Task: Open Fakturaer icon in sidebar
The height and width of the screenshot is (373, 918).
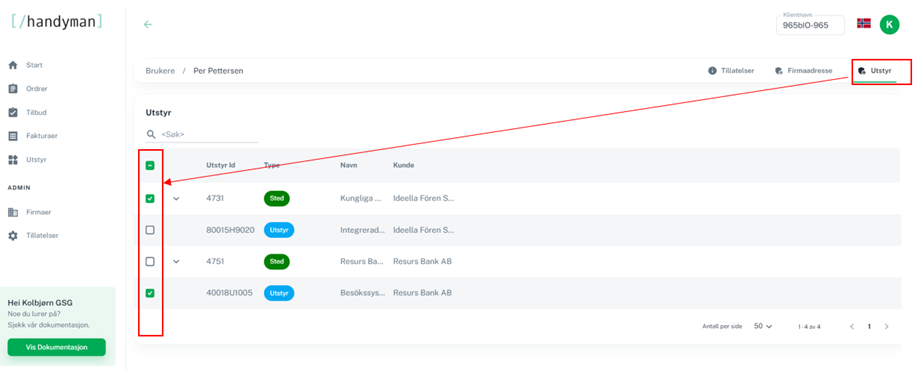Action: coord(13,136)
